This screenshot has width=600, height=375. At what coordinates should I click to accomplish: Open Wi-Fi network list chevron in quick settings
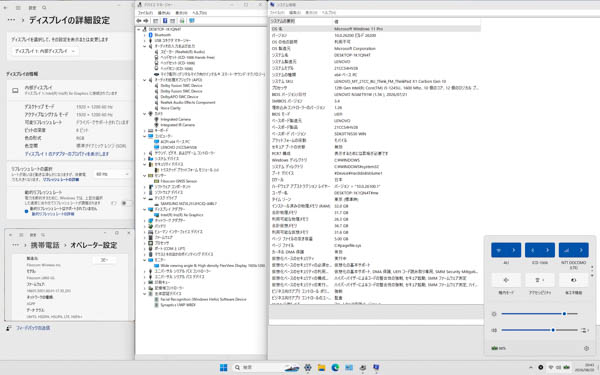click(514, 250)
